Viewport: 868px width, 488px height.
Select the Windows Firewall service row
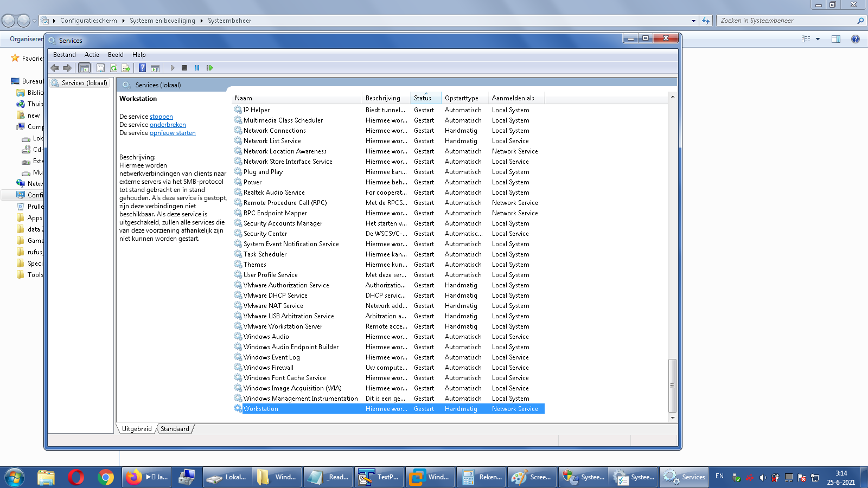[x=268, y=368]
